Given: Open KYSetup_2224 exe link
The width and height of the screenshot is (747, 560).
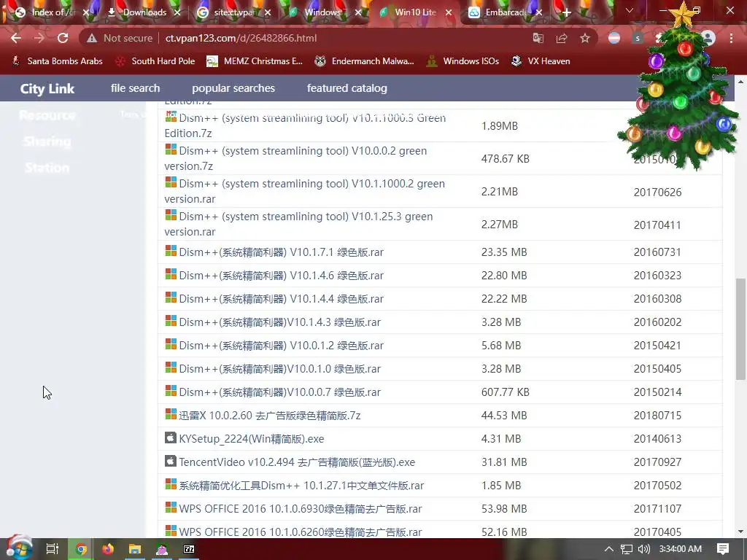Looking at the screenshot, I should coord(252,438).
